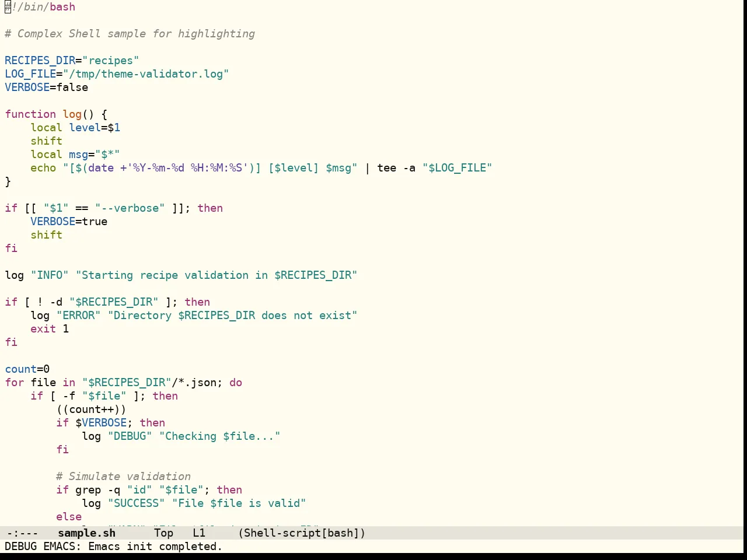Click the 'shift' command under VERBOSE=true

46,235
